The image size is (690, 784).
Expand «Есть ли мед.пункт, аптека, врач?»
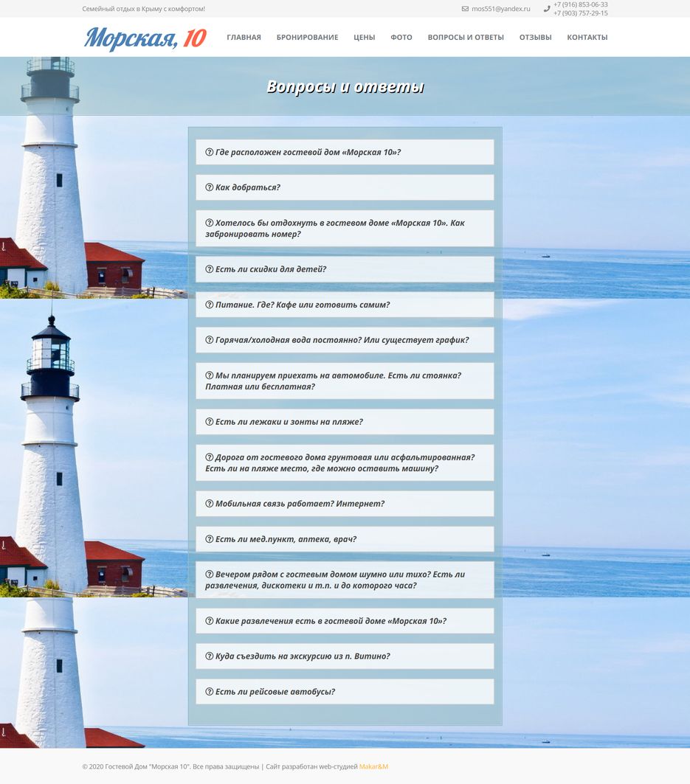point(345,539)
